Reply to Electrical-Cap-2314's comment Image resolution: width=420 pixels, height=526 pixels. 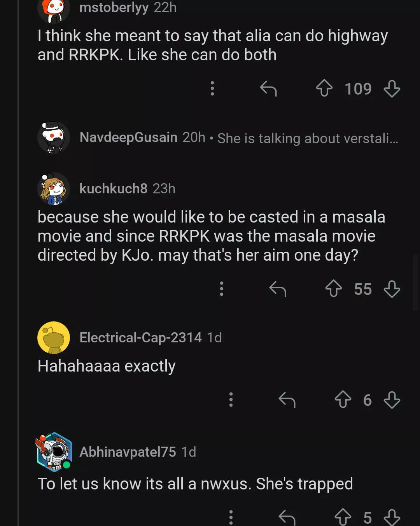[x=287, y=400]
